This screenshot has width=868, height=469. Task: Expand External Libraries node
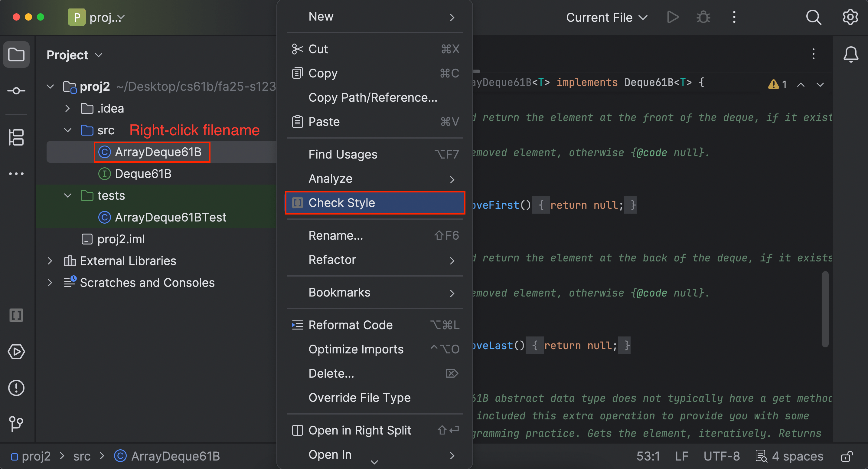pyautogui.click(x=50, y=261)
